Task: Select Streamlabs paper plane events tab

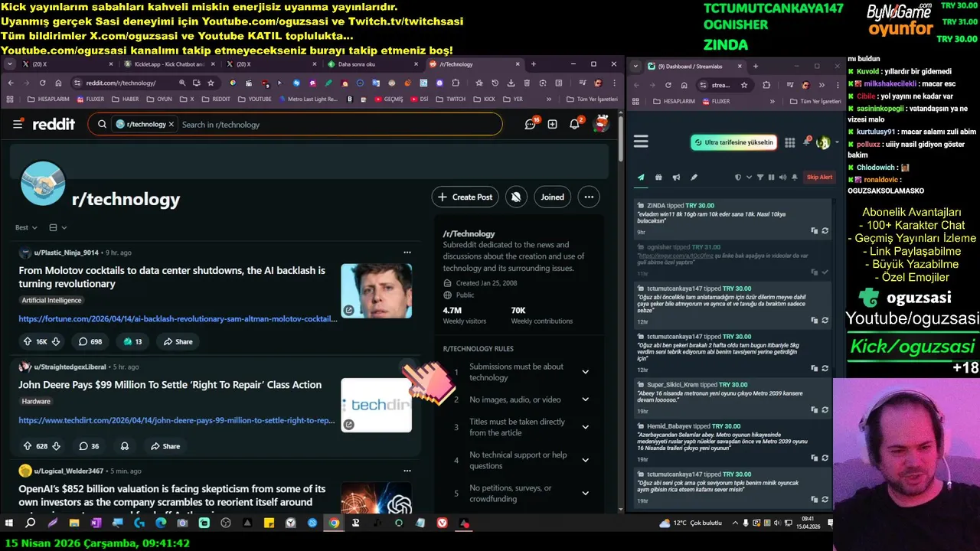Action: coord(641,178)
